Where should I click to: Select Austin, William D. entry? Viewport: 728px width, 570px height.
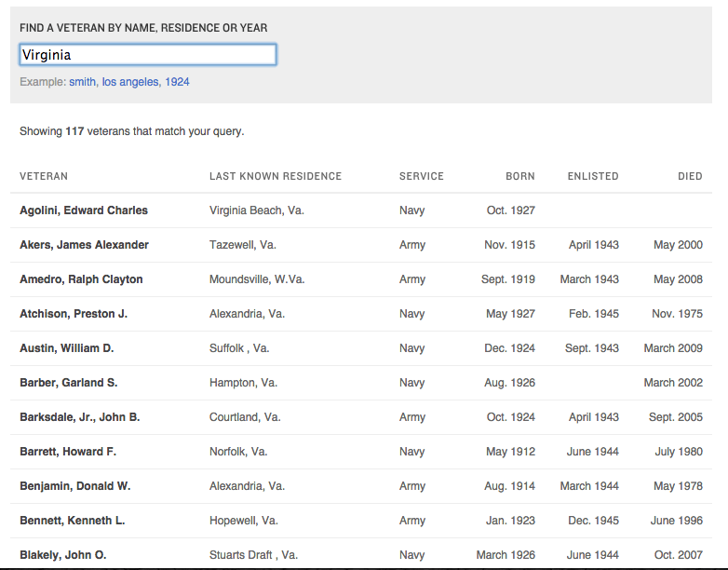point(66,348)
